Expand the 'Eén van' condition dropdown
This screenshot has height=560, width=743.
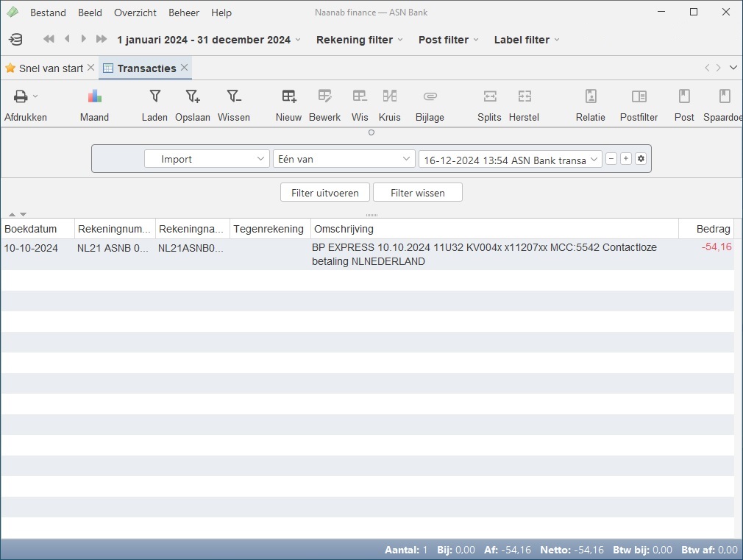(344, 159)
